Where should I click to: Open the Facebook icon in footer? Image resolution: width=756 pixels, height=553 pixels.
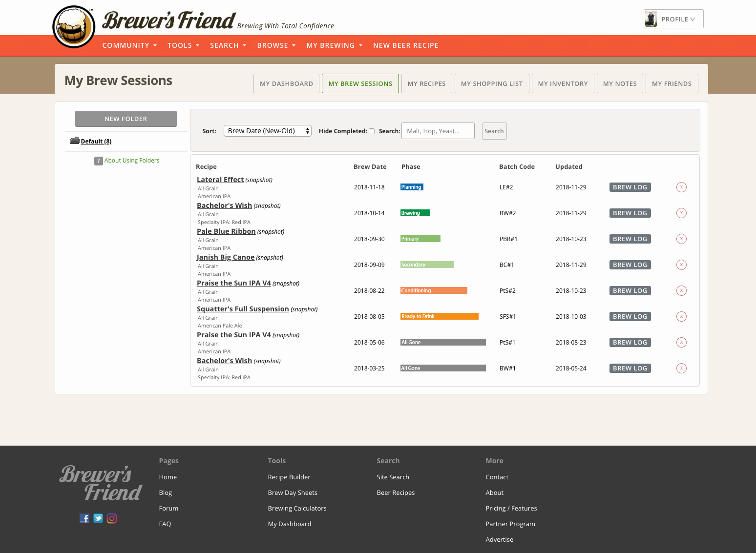click(84, 518)
